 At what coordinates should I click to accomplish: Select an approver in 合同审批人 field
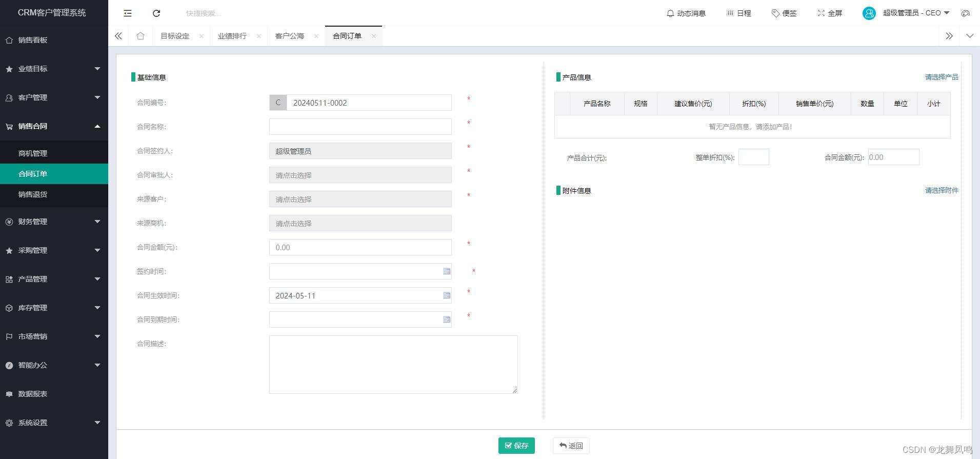coord(361,175)
